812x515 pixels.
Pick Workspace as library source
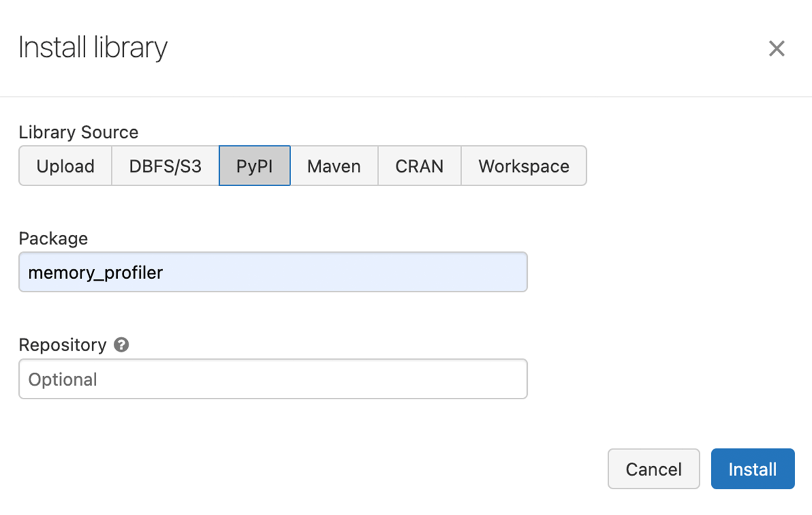coord(524,166)
